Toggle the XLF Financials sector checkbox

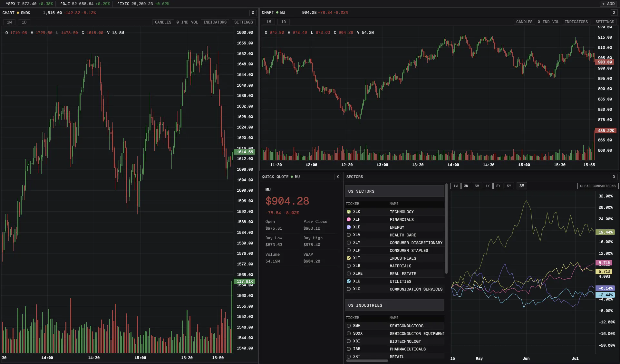pyautogui.click(x=349, y=219)
